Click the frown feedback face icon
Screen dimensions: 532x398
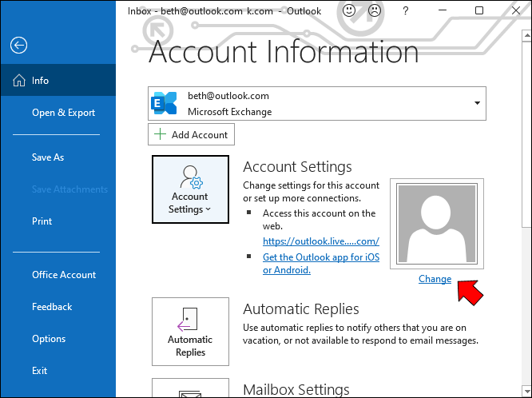coord(374,11)
